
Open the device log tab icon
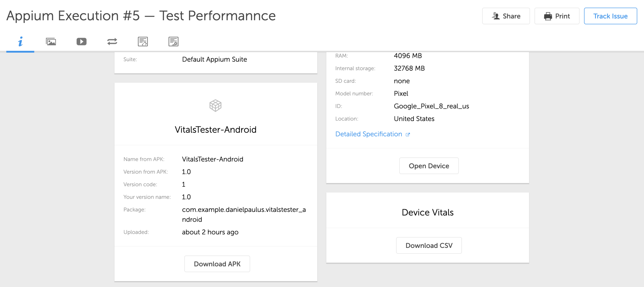pyautogui.click(x=143, y=42)
